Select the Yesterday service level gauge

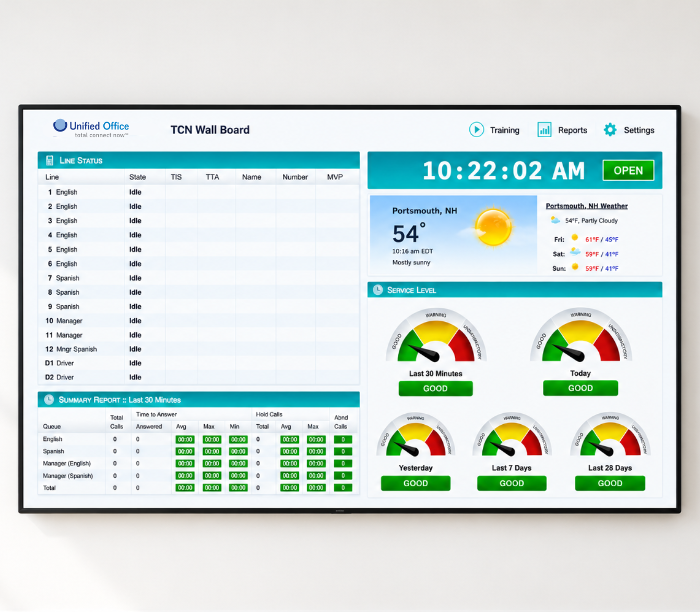[x=416, y=434]
